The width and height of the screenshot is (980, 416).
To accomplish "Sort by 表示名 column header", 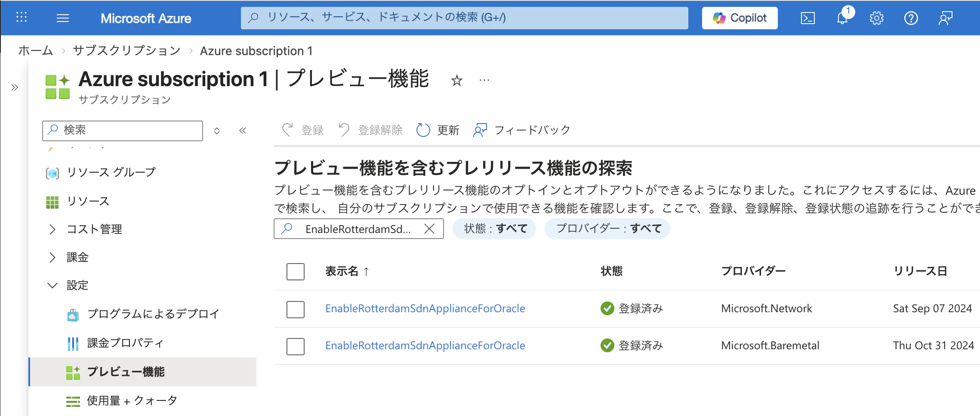I will click(347, 271).
